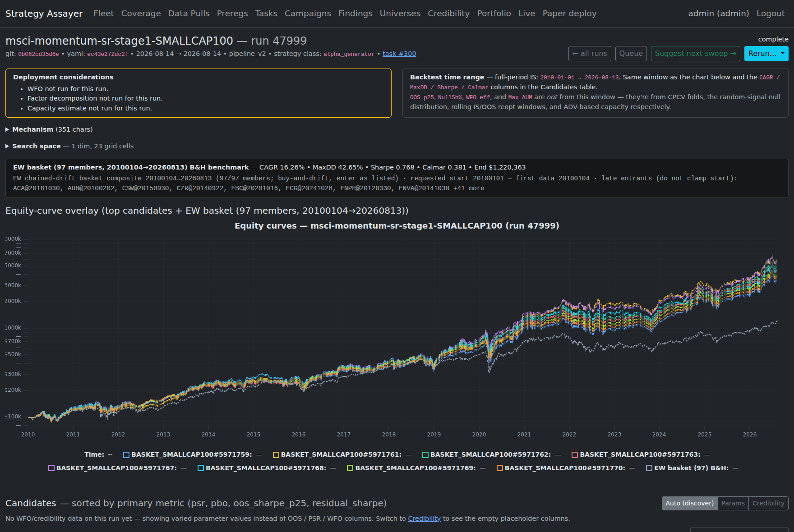Open the Rerun dropdown button
Screen dimensions: 794x532
click(766, 53)
